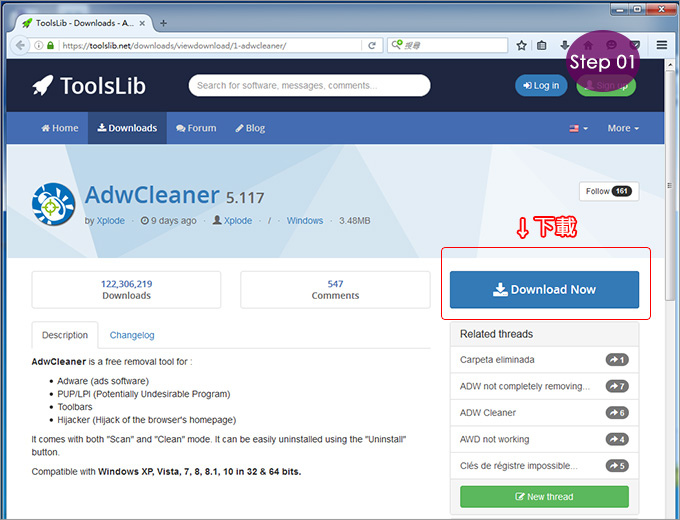The height and width of the screenshot is (520, 680).
Task: Expand the More dropdown menu
Action: click(623, 128)
